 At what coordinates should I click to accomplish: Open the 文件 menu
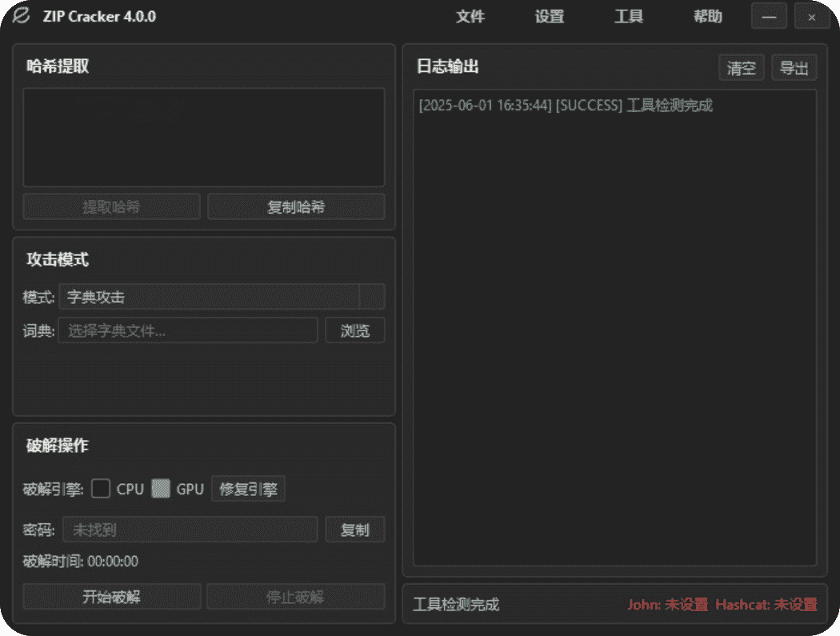pos(470,17)
